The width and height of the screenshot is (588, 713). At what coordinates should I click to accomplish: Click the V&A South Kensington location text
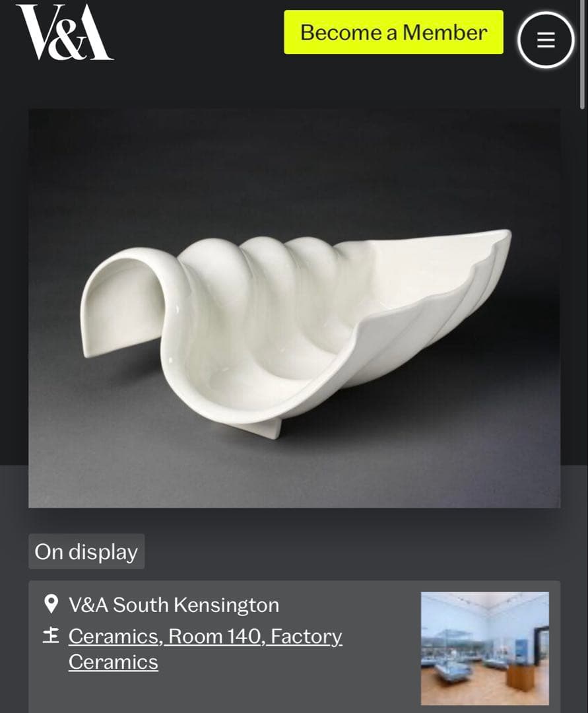[x=174, y=605]
